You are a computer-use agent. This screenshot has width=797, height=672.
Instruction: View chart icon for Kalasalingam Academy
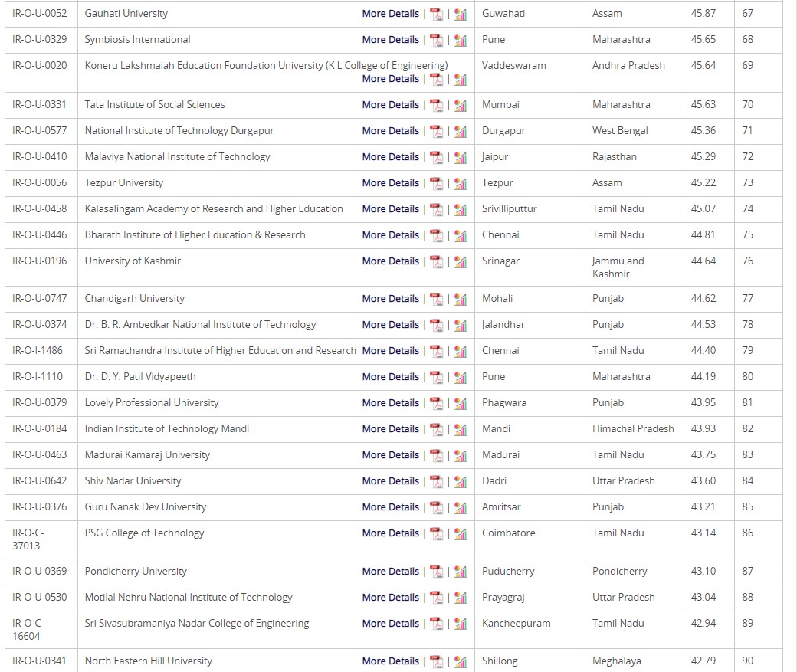[461, 209]
